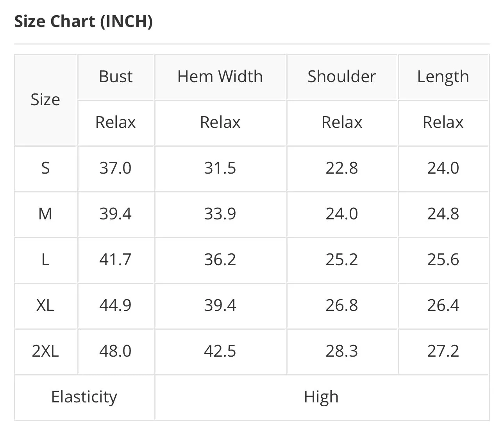Click the S size row label
Viewport: 504px width, 429px height.
click(45, 168)
